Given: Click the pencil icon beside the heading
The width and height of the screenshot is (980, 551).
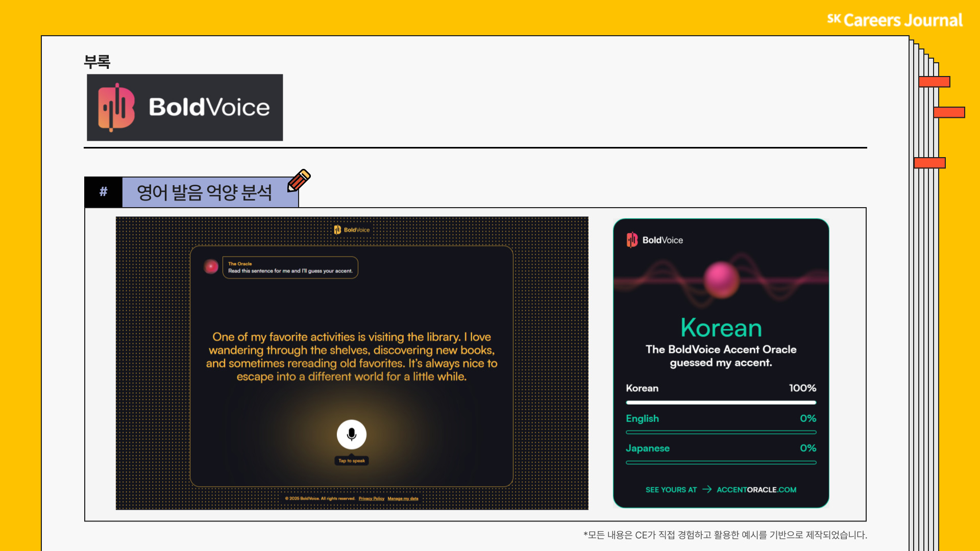Looking at the screenshot, I should pyautogui.click(x=299, y=181).
